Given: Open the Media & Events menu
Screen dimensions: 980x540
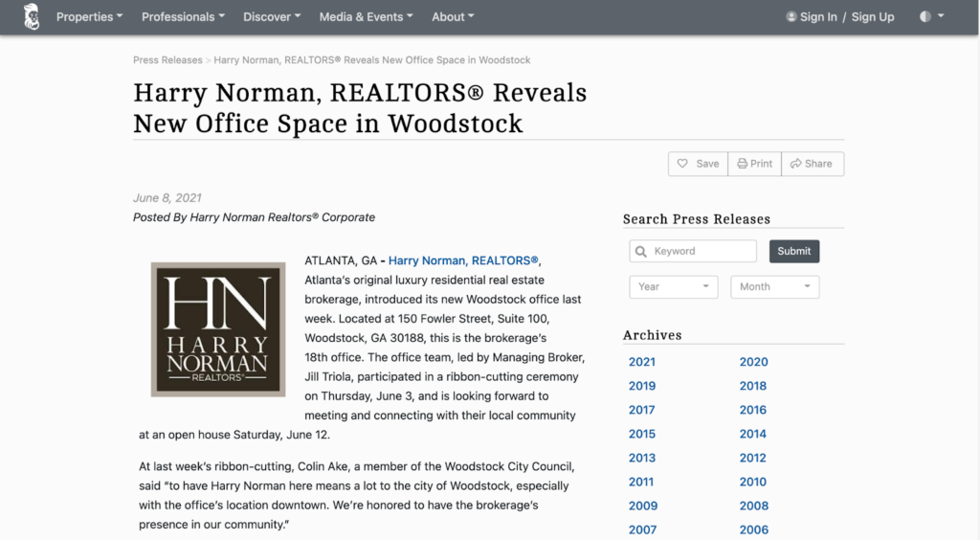Looking at the screenshot, I should click(x=367, y=17).
